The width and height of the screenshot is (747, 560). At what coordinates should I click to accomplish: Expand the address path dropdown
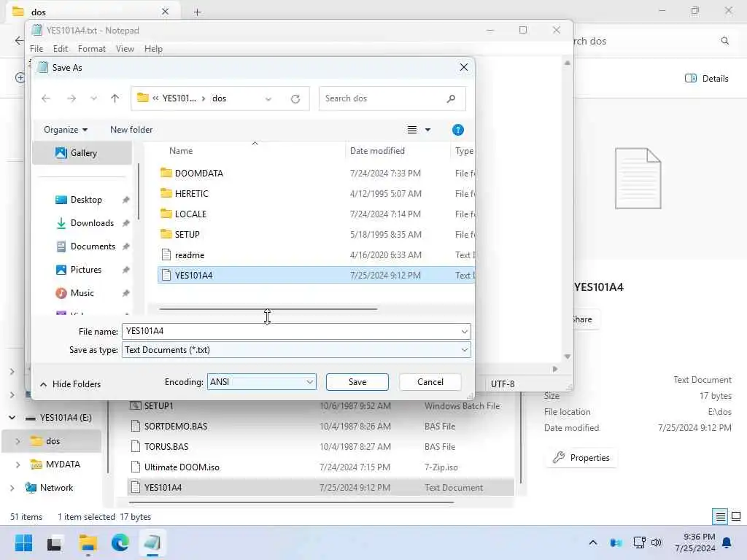point(268,99)
